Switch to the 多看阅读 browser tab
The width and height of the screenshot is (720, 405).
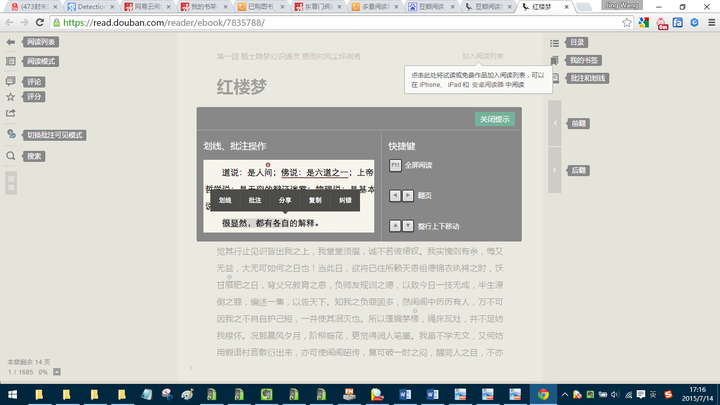pos(375,7)
